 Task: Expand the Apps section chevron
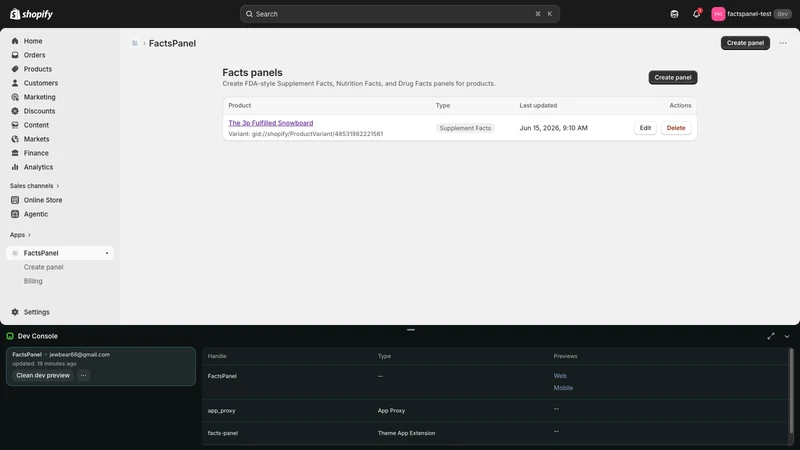tap(29, 235)
